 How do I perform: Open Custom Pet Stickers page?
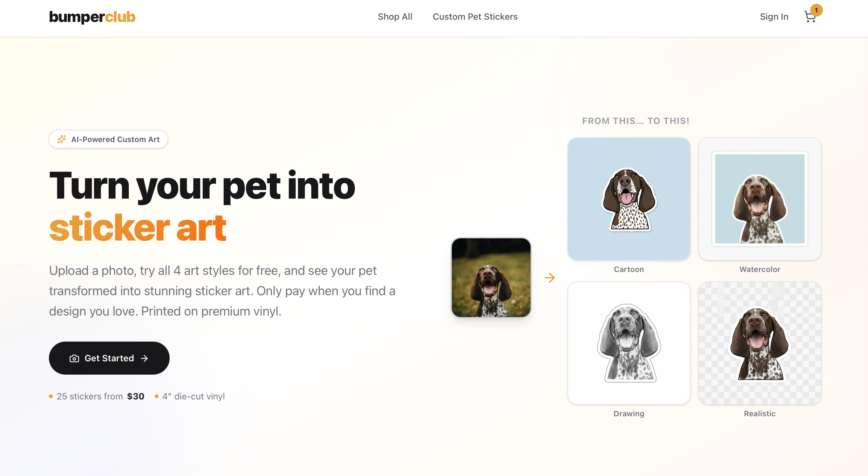(x=475, y=17)
